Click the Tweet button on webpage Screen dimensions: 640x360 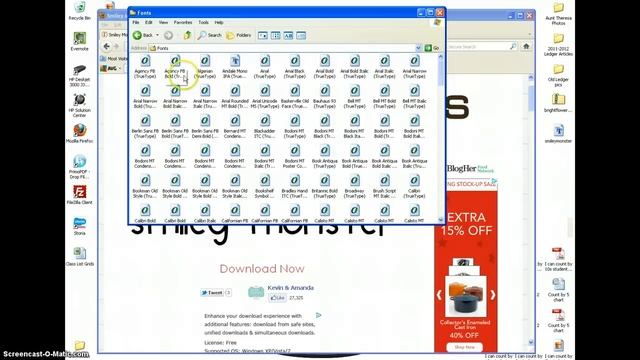point(212,293)
